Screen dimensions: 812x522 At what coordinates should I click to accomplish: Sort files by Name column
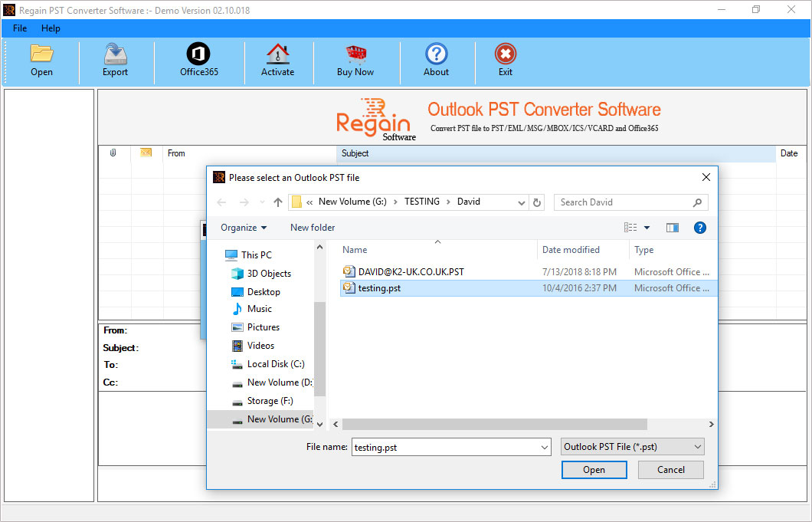tap(355, 250)
